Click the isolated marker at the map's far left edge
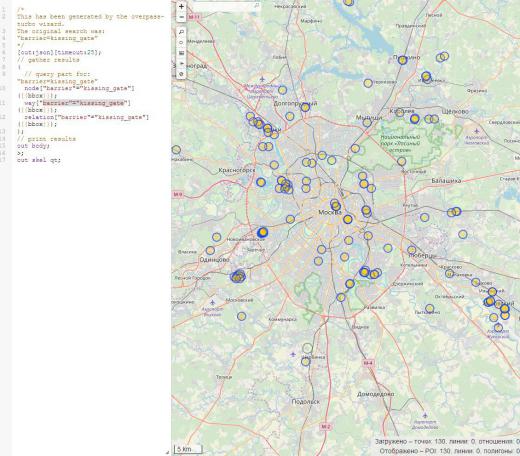Viewport: 520px width, 456px height. 176,150
